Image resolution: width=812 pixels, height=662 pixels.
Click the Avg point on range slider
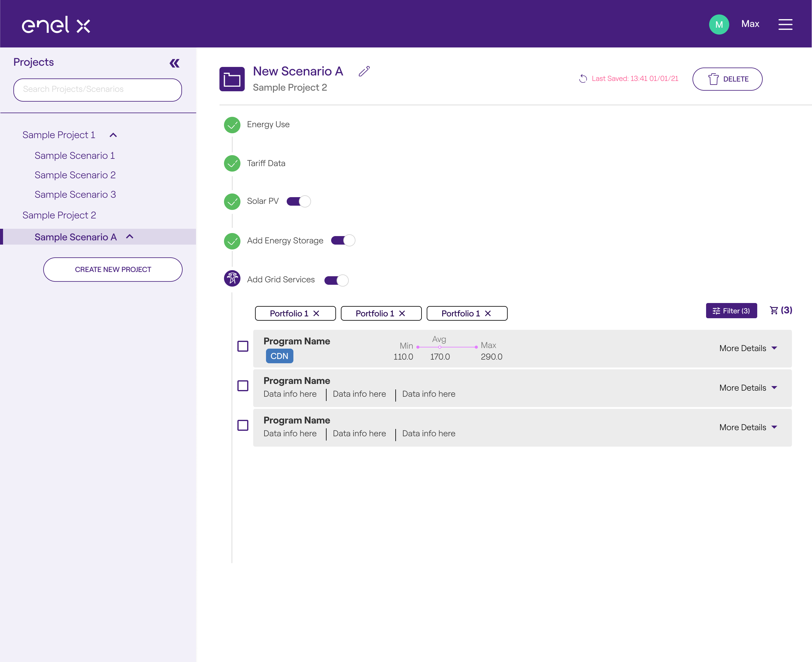click(440, 347)
